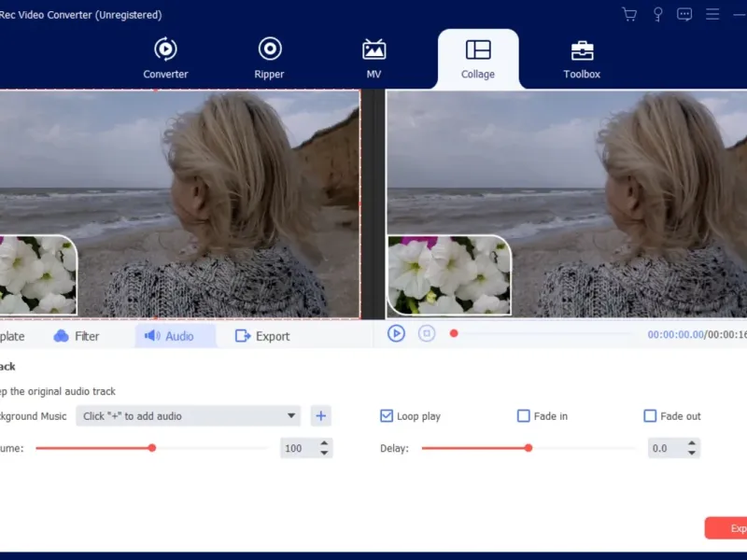The image size is (747, 560).
Task: Click the Delay slider handle
Action: coord(529,448)
